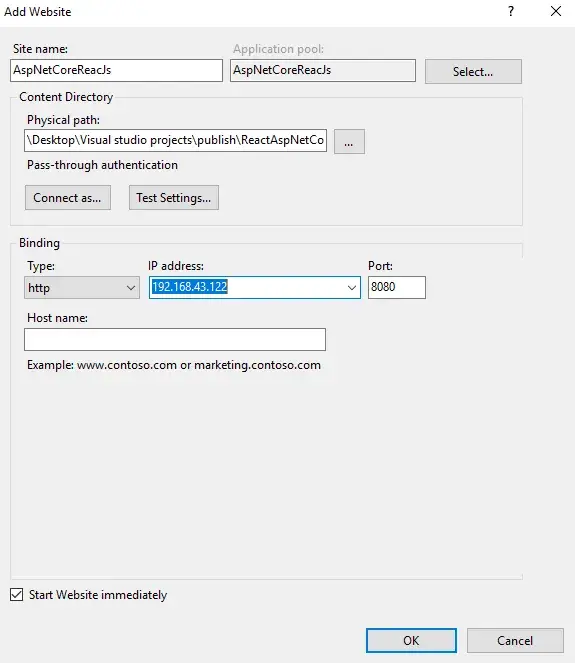Click the selected IP text 192.168.43.122
Image resolution: width=575 pixels, height=663 pixels.
pyautogui.click(x=190, y=287)
